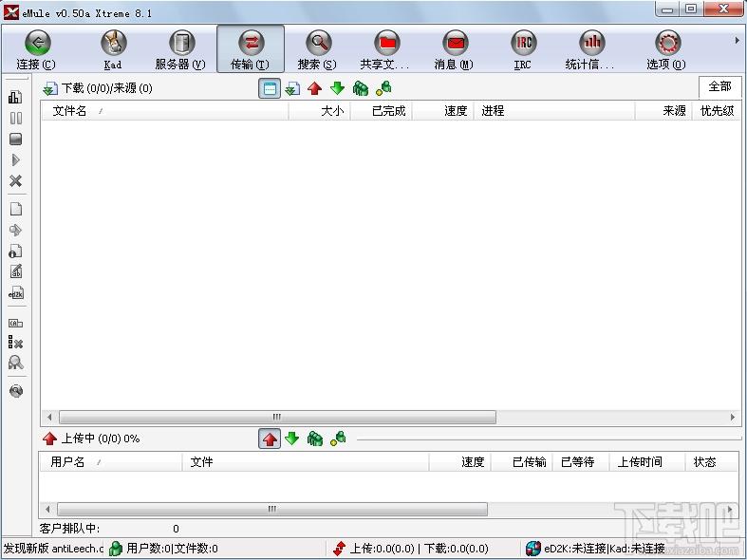747x560 pixels.
Task: Sort uploads by 速度 column in upload list
Action: pyautogui.click(x=460, y=462)
